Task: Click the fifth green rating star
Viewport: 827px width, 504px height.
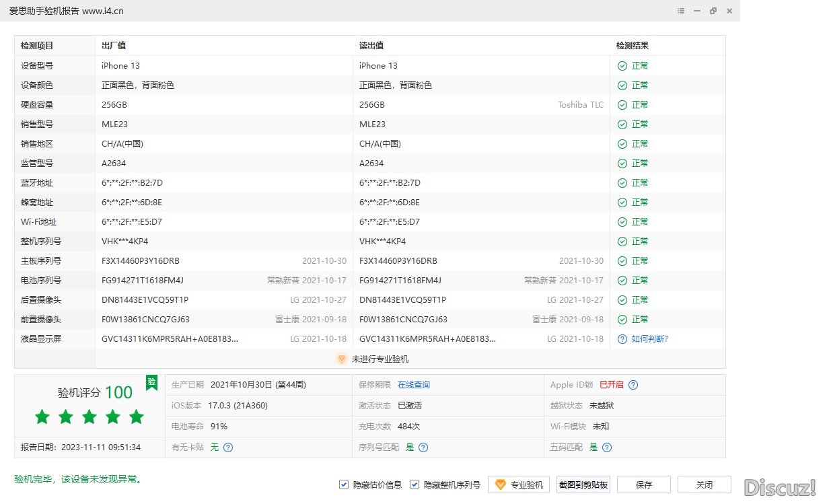Action: [137, 417]
